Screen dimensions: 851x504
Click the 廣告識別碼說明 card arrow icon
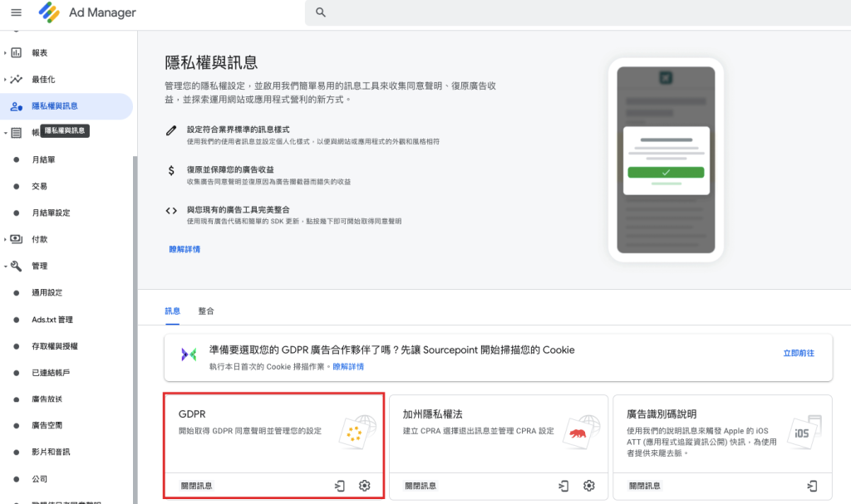click(x=813, y=486)
